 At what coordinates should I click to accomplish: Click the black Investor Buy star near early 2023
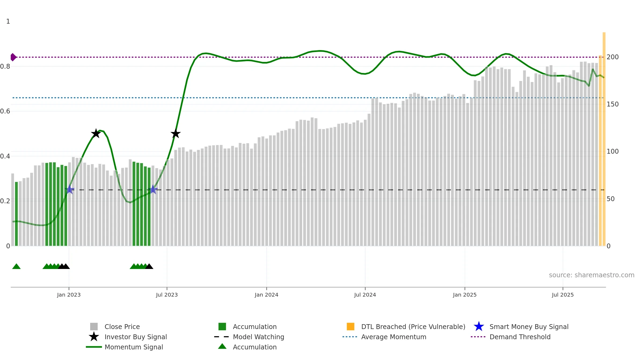[x=96, y=134]
